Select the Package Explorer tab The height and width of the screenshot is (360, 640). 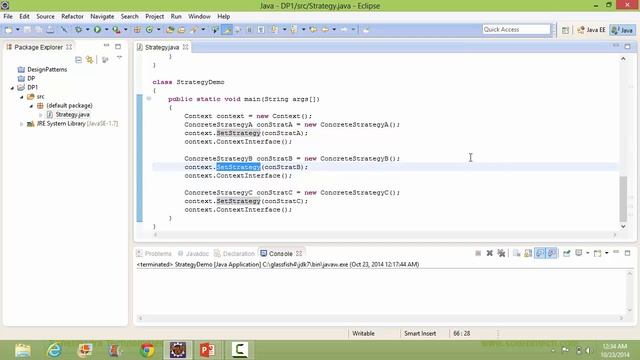click(39, 47)
